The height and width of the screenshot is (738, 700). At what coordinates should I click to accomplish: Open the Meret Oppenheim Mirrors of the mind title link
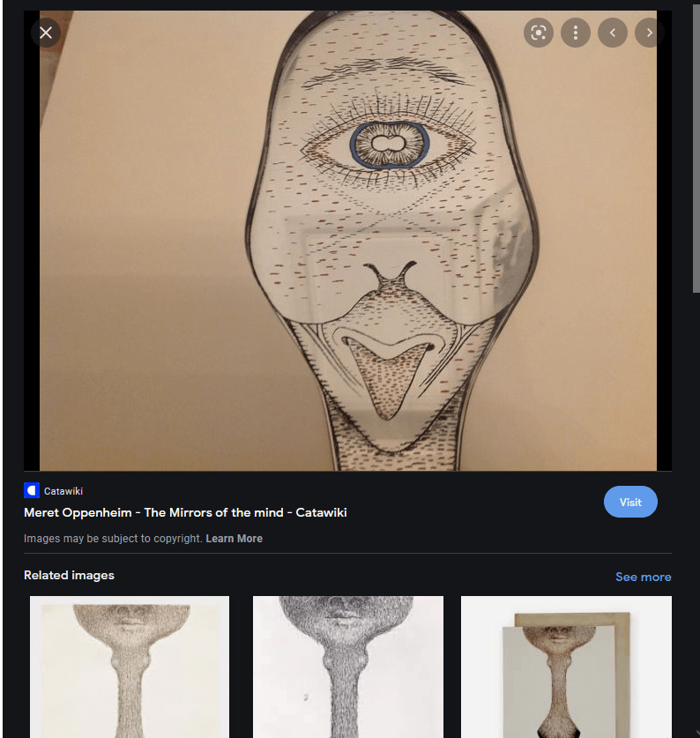pos(185,512)
